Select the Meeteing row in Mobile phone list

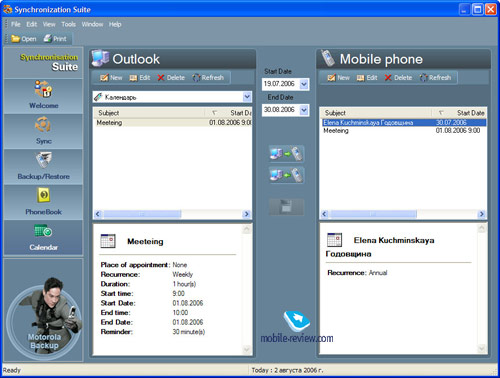click(x=404, y=131)
